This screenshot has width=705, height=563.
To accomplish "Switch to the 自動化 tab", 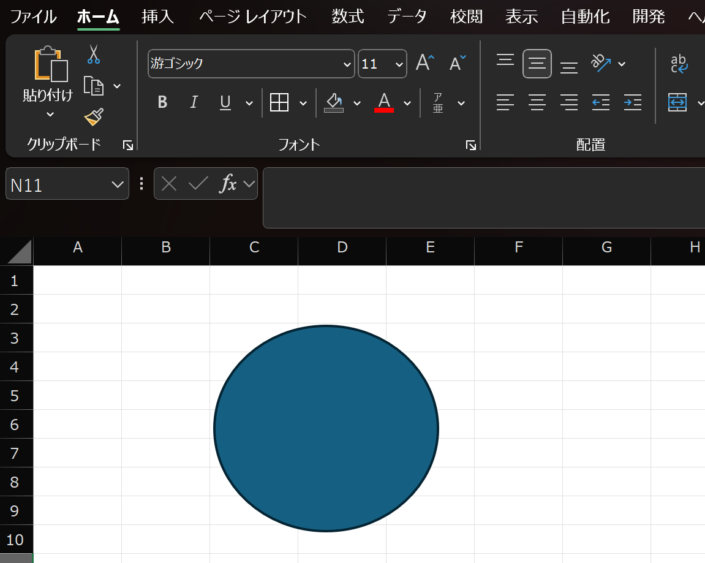I will tap(585, 17).
